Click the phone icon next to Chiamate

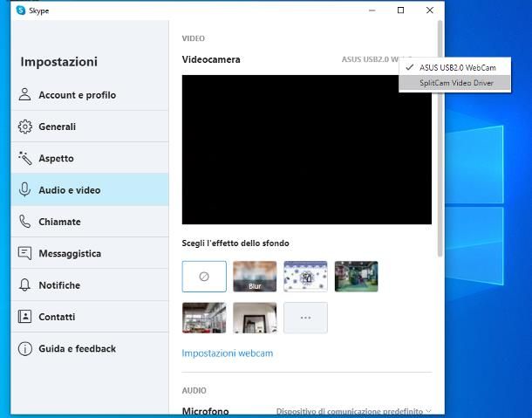[x=24, y=222]
